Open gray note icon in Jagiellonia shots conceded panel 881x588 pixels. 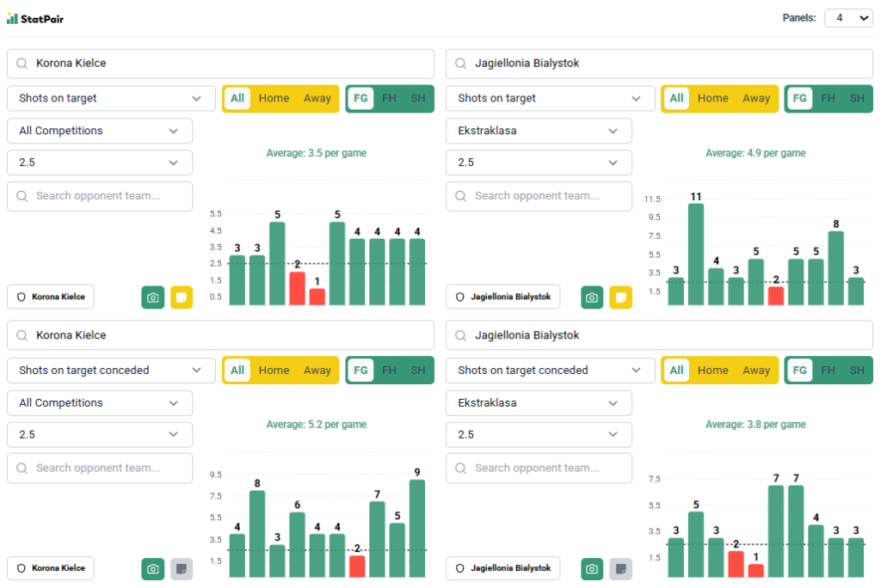coord(620,569)
